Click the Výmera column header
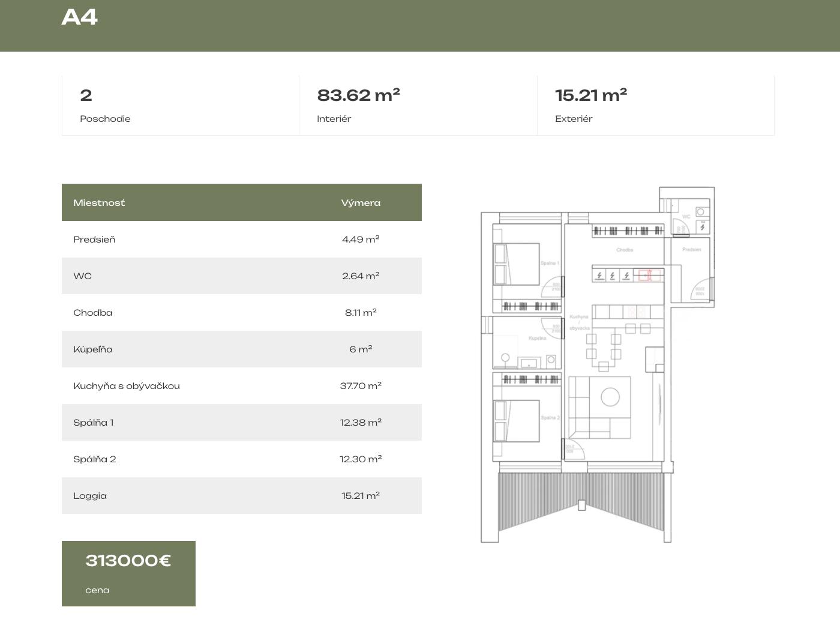The image size is (840, 622). tap(361, 202)
